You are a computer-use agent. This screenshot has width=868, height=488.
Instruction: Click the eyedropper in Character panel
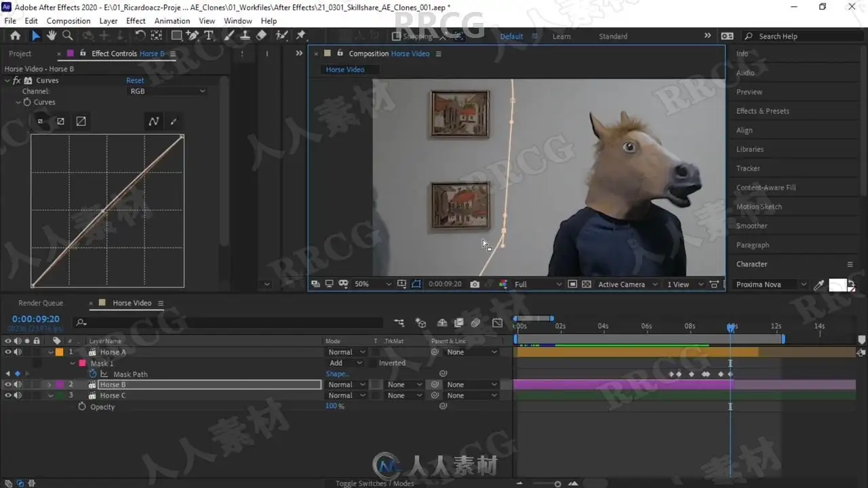pyautogui.click(x=819, y=285)
